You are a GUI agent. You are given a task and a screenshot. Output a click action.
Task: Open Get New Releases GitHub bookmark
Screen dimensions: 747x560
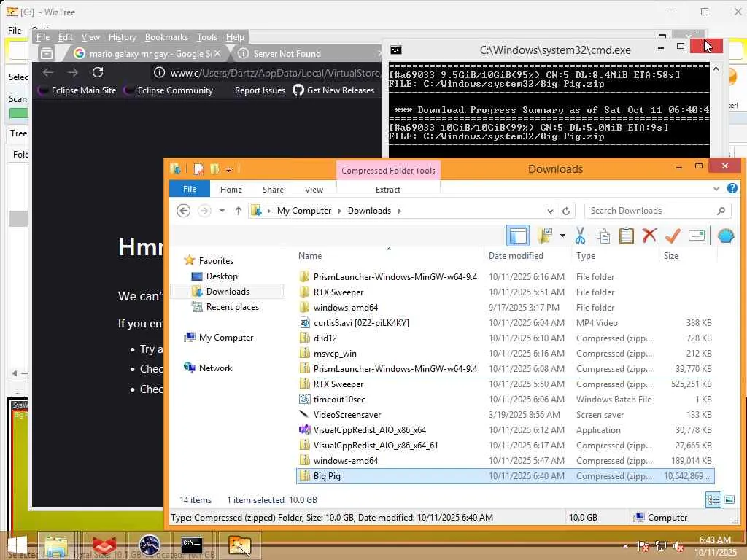(333, 90)
